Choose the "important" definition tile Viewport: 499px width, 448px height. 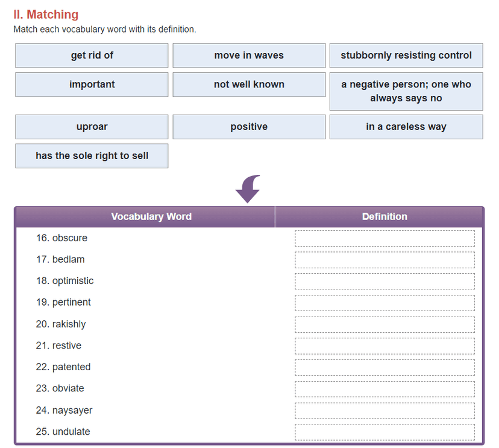[x=92, y=84]
